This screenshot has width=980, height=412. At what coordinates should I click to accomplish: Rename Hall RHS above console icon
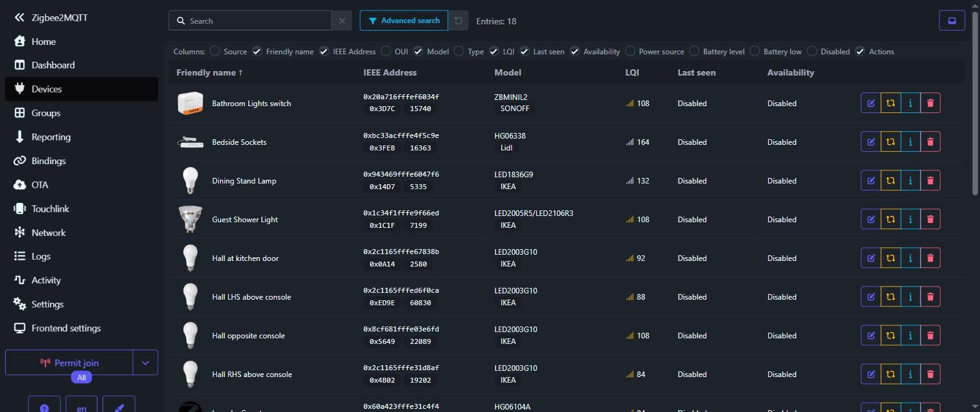tap(871, 374)
